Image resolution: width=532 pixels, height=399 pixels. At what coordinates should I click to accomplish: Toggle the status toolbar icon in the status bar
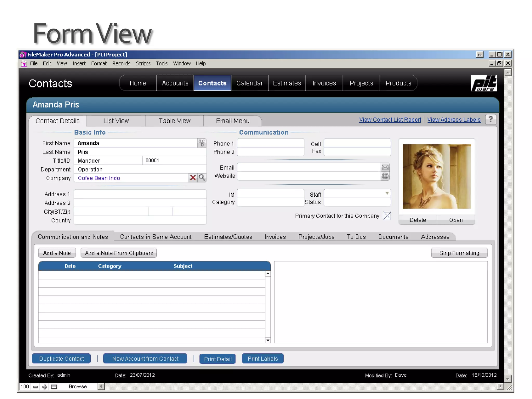point(54,387)
